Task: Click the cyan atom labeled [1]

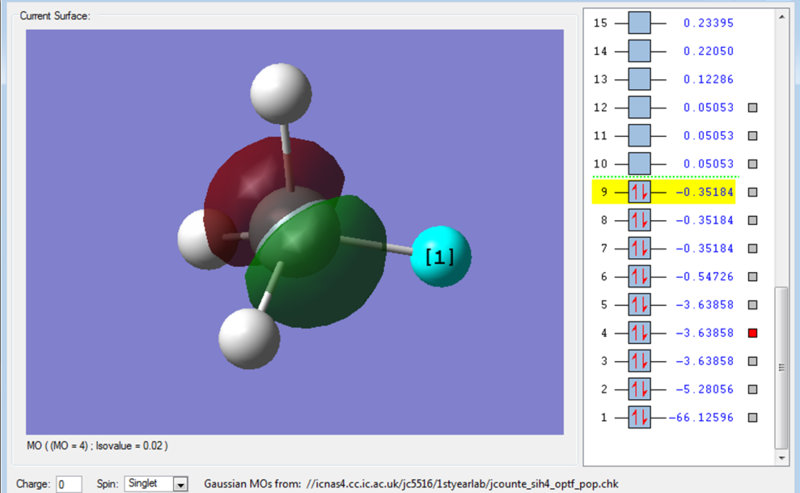Action: pos(439,256)
